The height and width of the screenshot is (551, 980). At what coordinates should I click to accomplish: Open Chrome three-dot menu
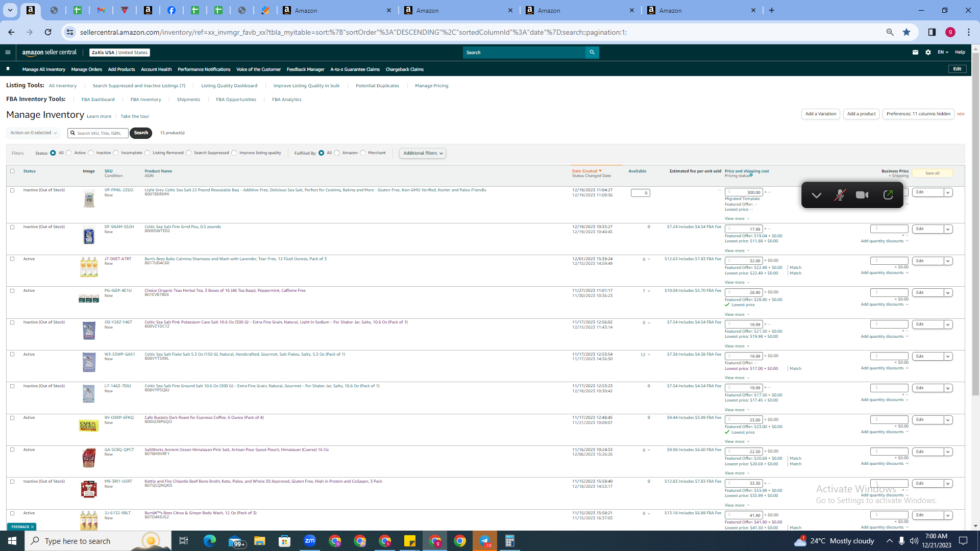click(x=969, y=32)
